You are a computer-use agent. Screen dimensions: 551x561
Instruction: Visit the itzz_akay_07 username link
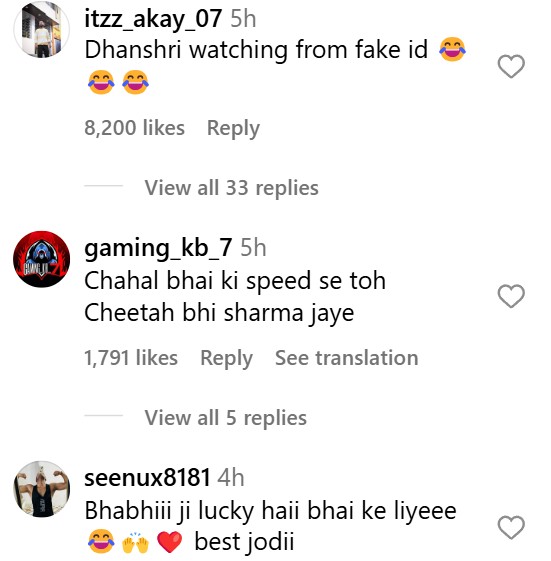(x=153, y=19)
